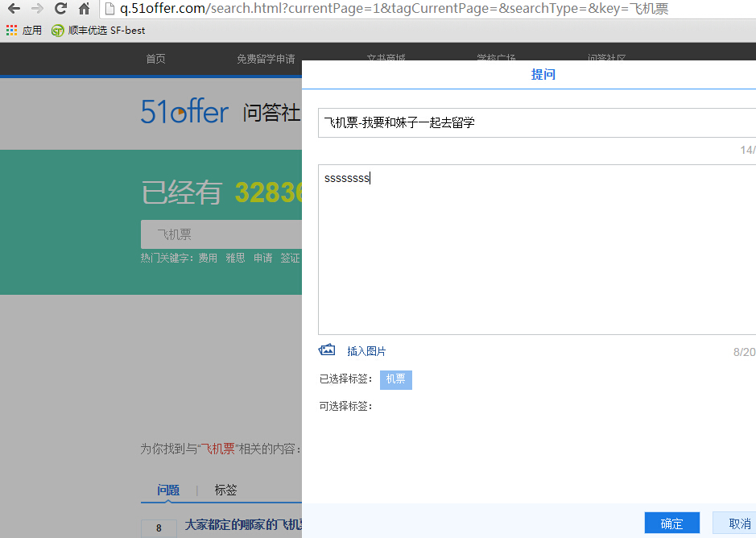Select hot keyword 费用
Screen dimensions: 756x538
click(x=208, y=259)
